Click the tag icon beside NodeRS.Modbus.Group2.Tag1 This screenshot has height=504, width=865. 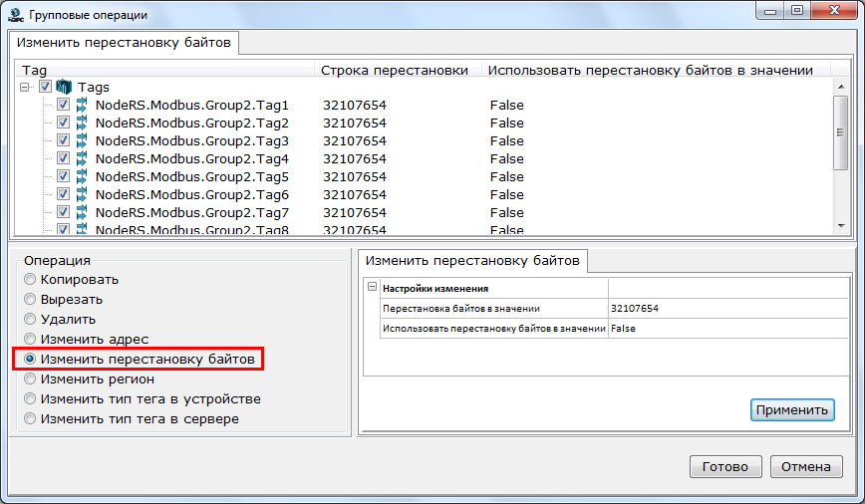82,106
